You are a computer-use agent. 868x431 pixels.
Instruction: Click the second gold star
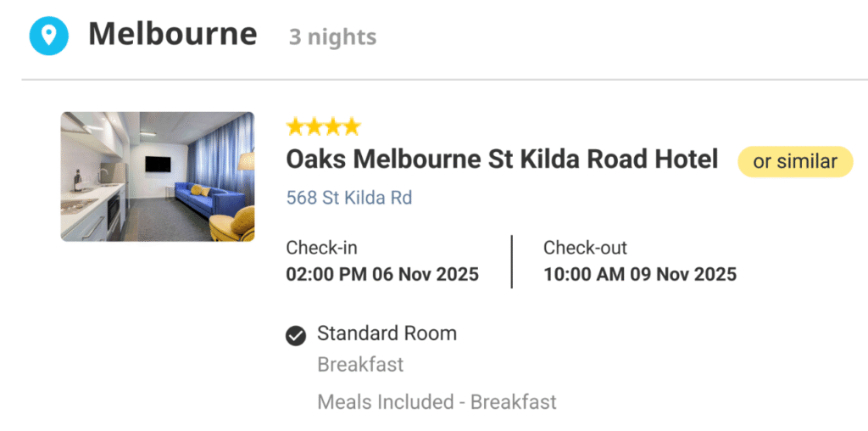click(x=314, y=127)
